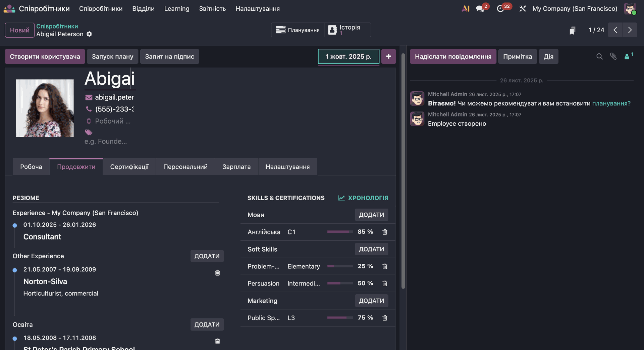Switch to the Зарплата tab
This screenshot has height=350, width=644.
pos(236,167)
